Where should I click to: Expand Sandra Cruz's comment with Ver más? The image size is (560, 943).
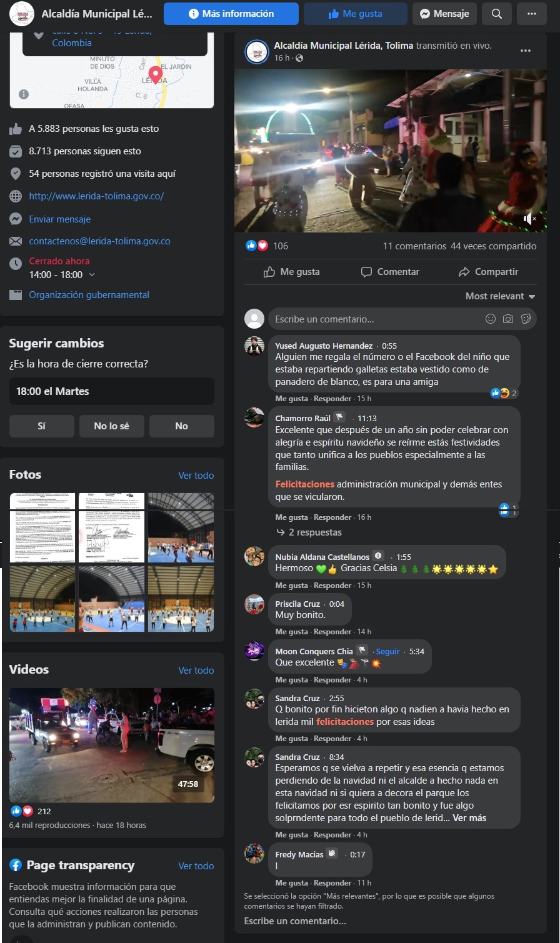click(469, 818)
